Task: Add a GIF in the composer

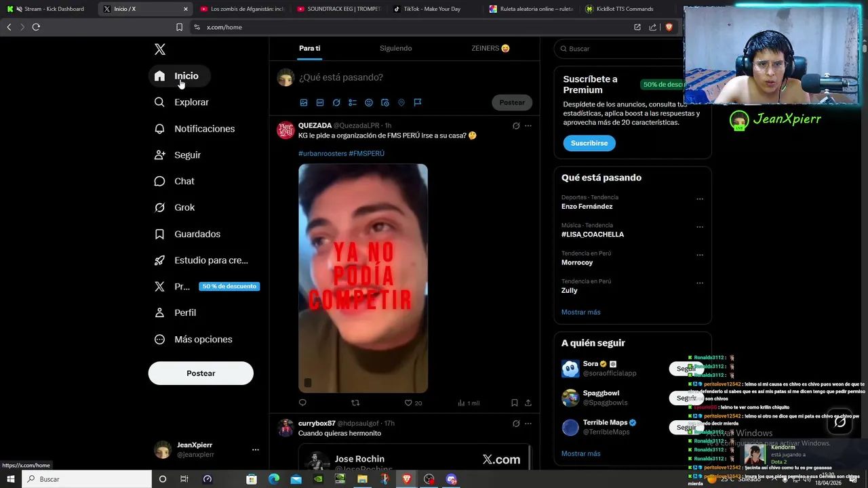Action: pos(320,102)
